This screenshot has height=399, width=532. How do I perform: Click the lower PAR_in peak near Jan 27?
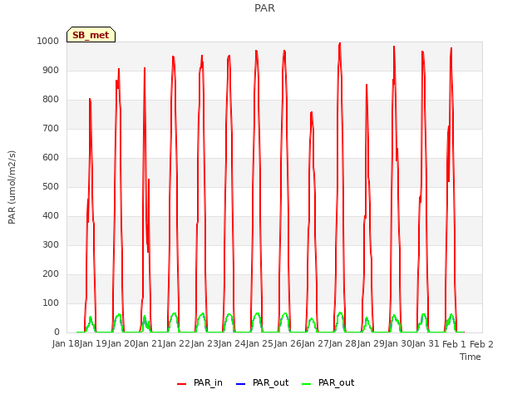point(311,113)
